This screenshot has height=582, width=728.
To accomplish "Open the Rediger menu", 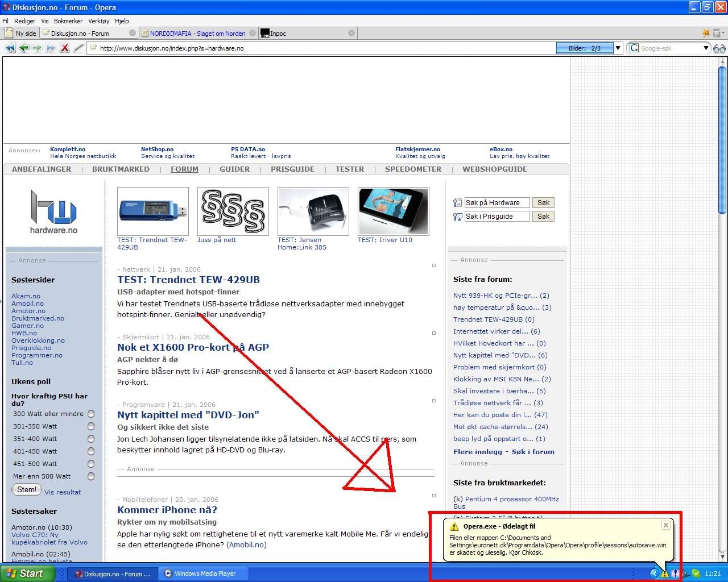I will (24, 21).
